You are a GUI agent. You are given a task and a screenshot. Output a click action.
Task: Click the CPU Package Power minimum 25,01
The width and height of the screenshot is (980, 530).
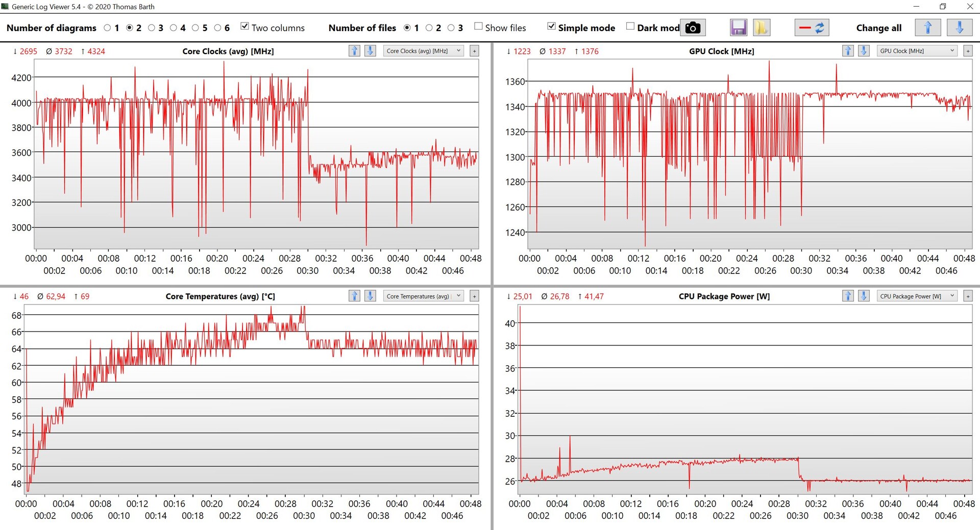click(523, 296)
